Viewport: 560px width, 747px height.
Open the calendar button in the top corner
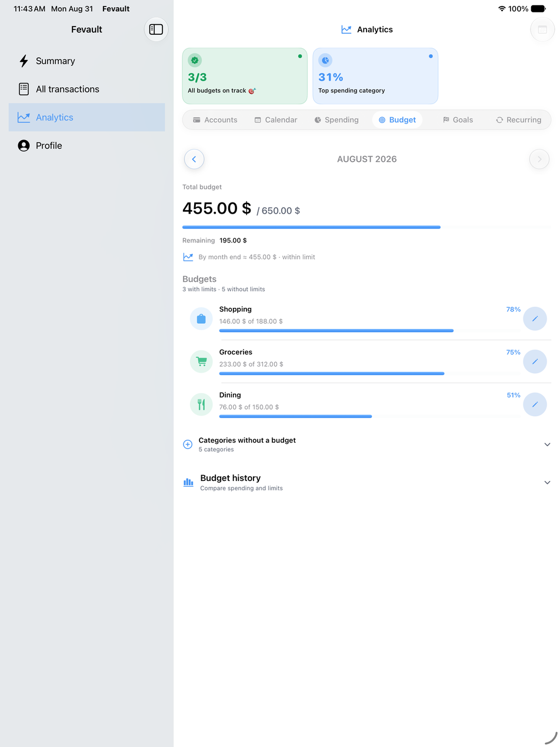click(542, 29)
